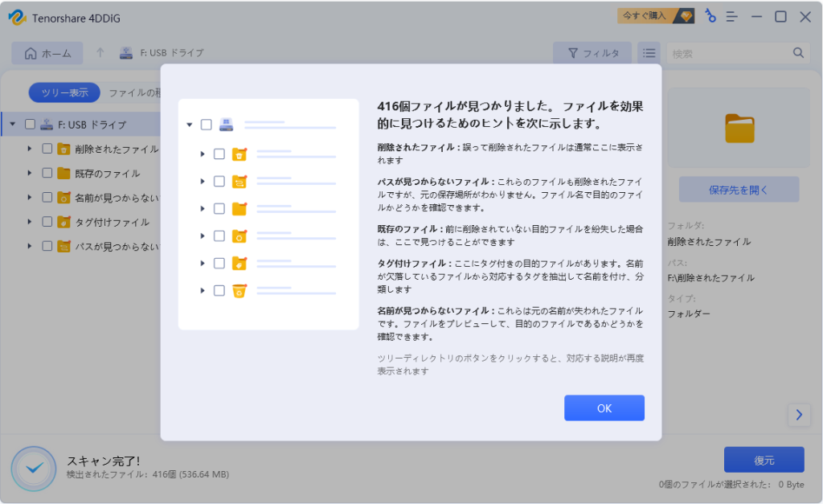Check the F: USB ドライブ root checkbox
823x504 pixels.
tap(30, 125)
